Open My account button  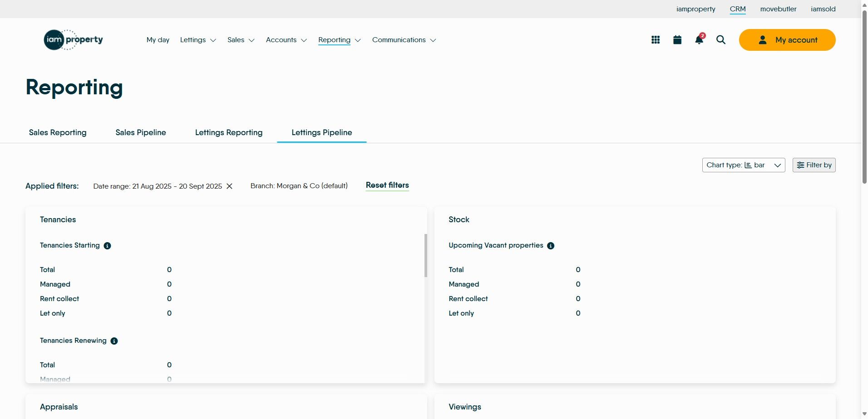[x=787, y=40]
